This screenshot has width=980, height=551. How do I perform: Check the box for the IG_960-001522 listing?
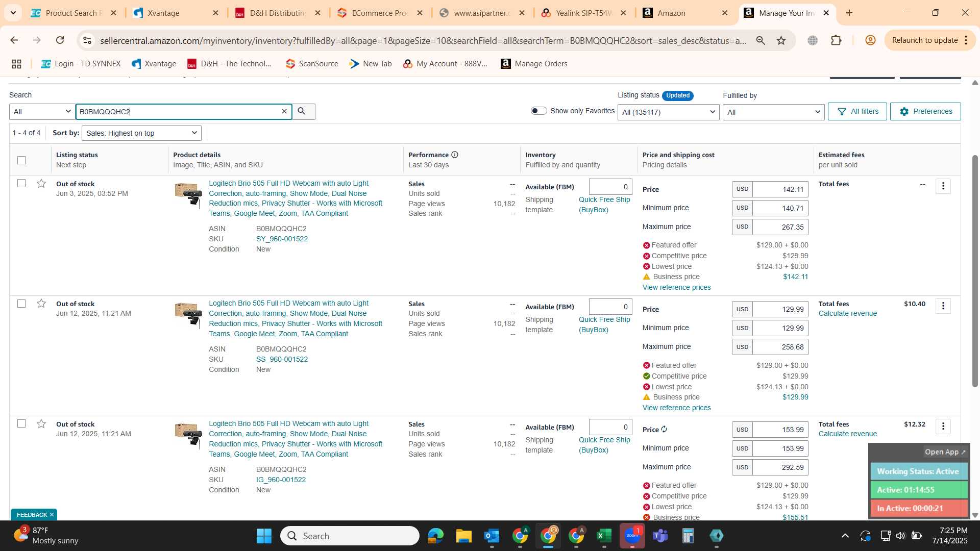(x=21, y=423)
